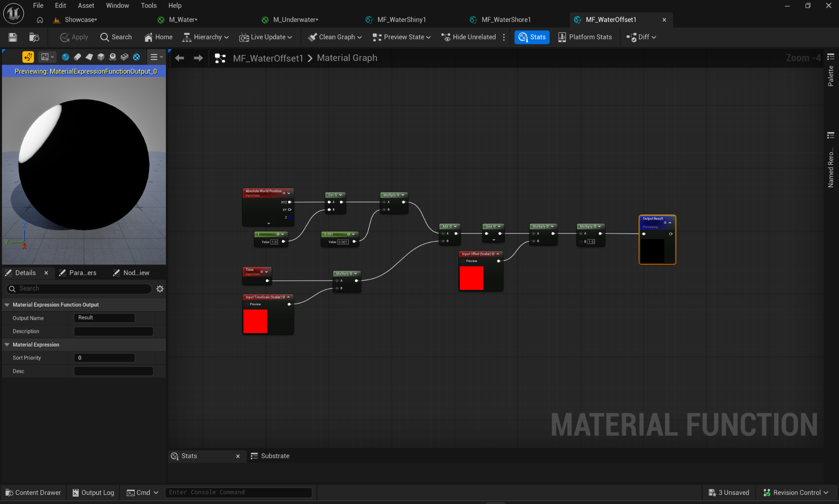Select the plane preview shape icon

point(89,57)
